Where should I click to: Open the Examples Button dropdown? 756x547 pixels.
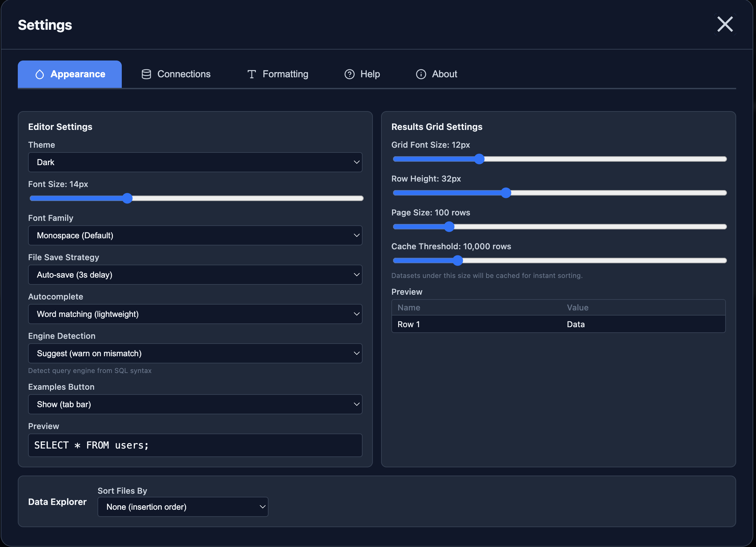click(195, 404)
